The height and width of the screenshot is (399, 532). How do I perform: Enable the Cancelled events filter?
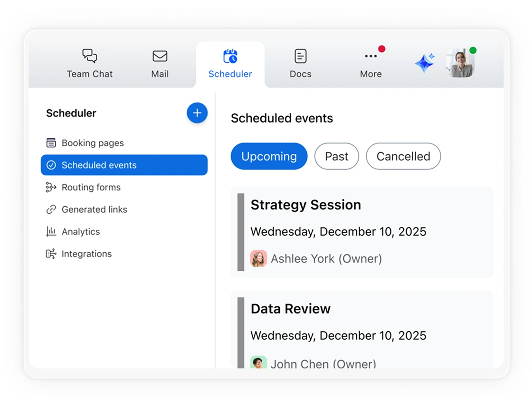403,156
